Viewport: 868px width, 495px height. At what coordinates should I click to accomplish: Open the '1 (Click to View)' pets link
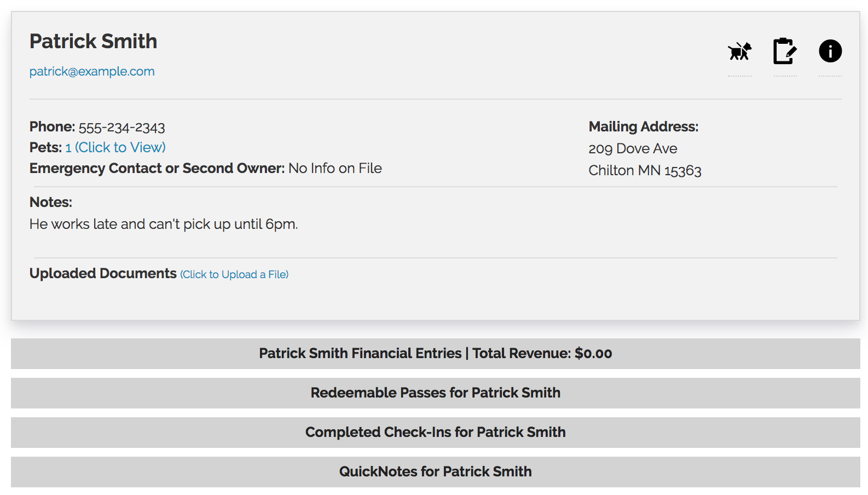click(x=115, y=147)
